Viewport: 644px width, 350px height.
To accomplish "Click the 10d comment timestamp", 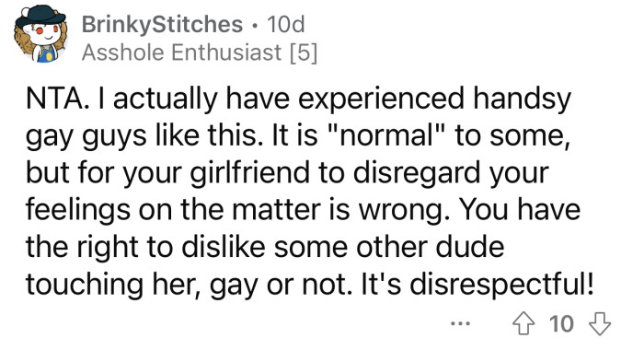I will [286, 24].
